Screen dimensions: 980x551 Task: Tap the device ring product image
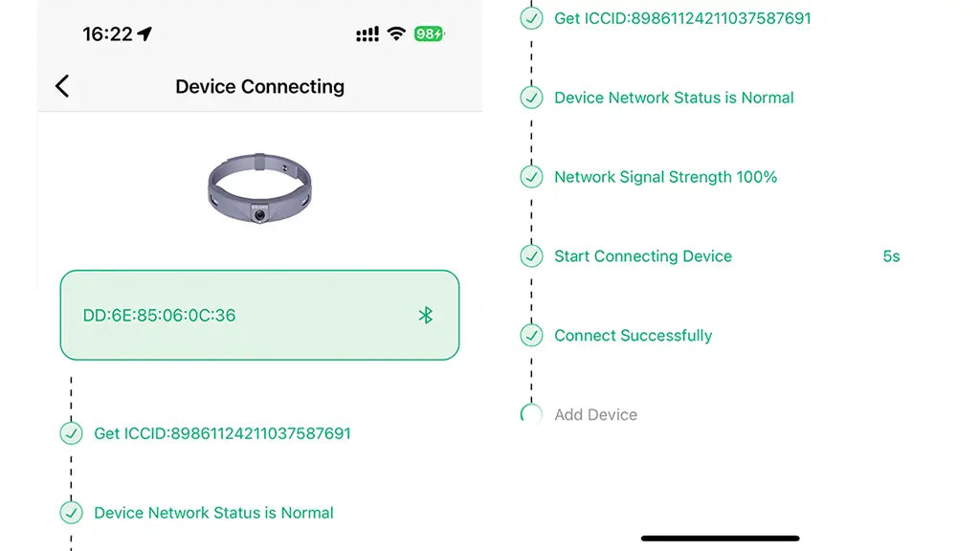coord(259,187)
